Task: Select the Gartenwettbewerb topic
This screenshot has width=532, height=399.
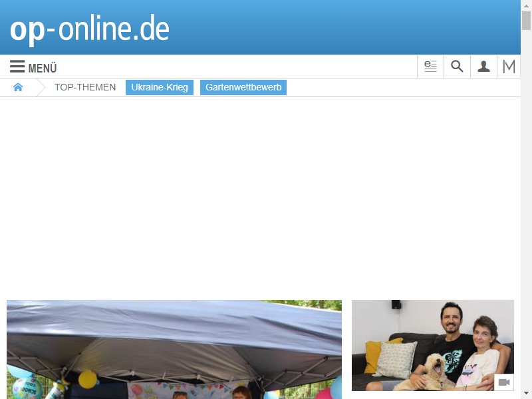Action: [x=243, y=87]
